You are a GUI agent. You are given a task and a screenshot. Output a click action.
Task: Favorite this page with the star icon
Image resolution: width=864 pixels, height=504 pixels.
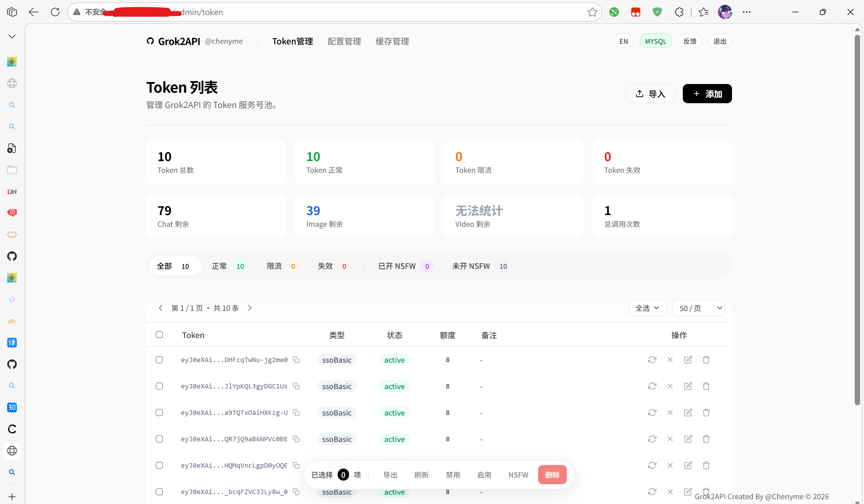coord(592,12)
